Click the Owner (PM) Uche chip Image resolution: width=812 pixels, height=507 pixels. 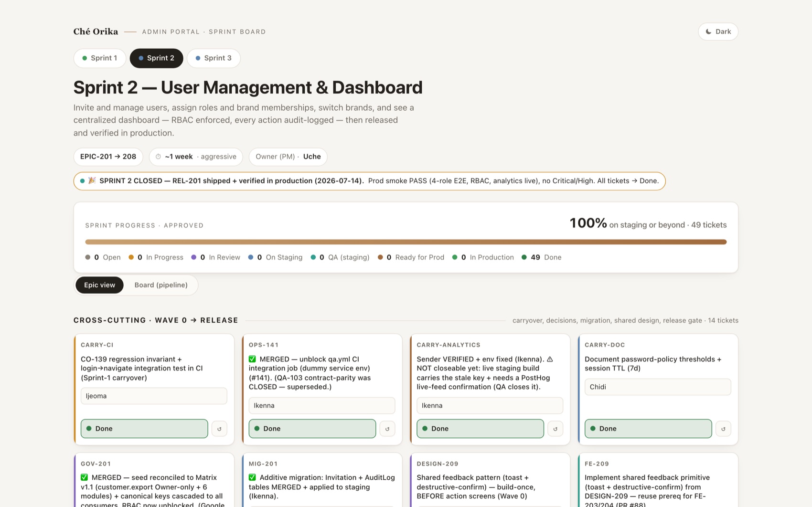tap(288, 157)
